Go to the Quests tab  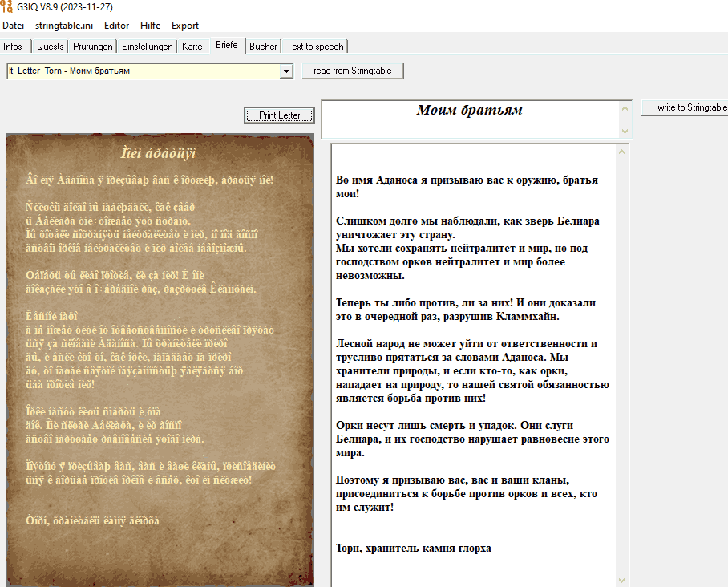point(50,47)
